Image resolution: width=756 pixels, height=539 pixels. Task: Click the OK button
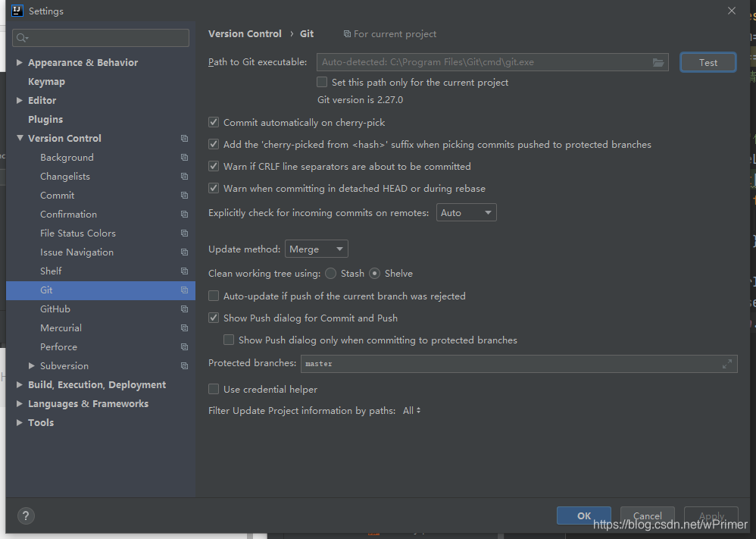(x=584, y=515)
